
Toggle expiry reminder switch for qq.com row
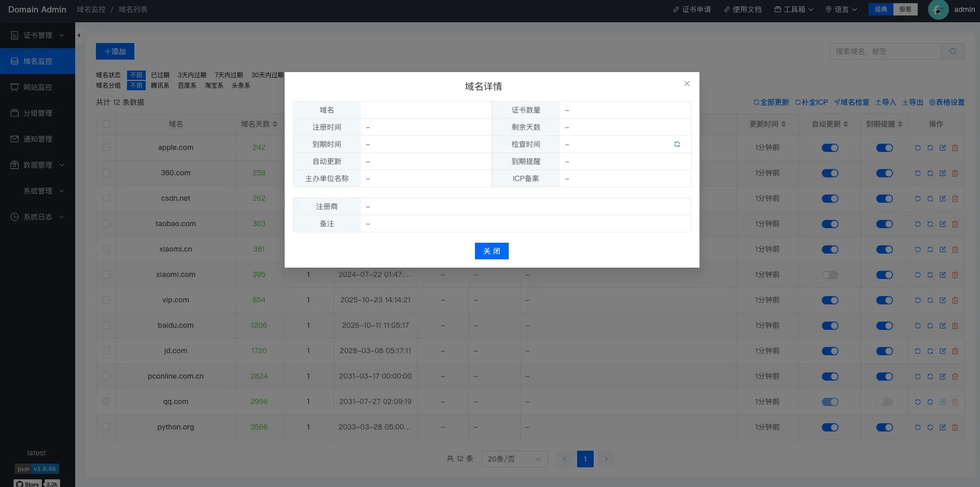tap(884, 402)
